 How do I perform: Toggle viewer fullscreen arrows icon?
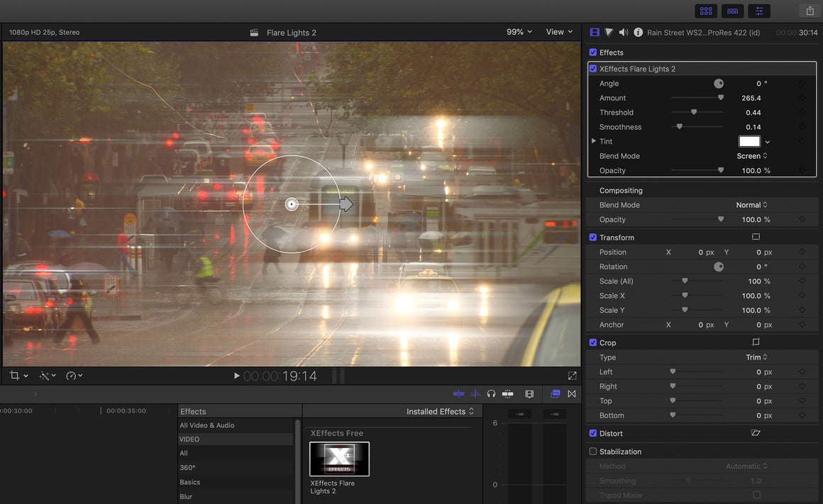(573, 376)
